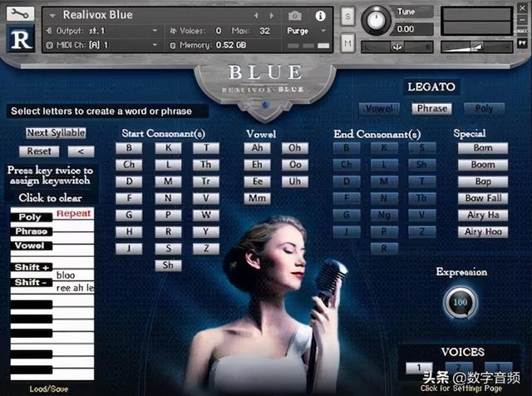Select start consonant Z

click(206, 249)
